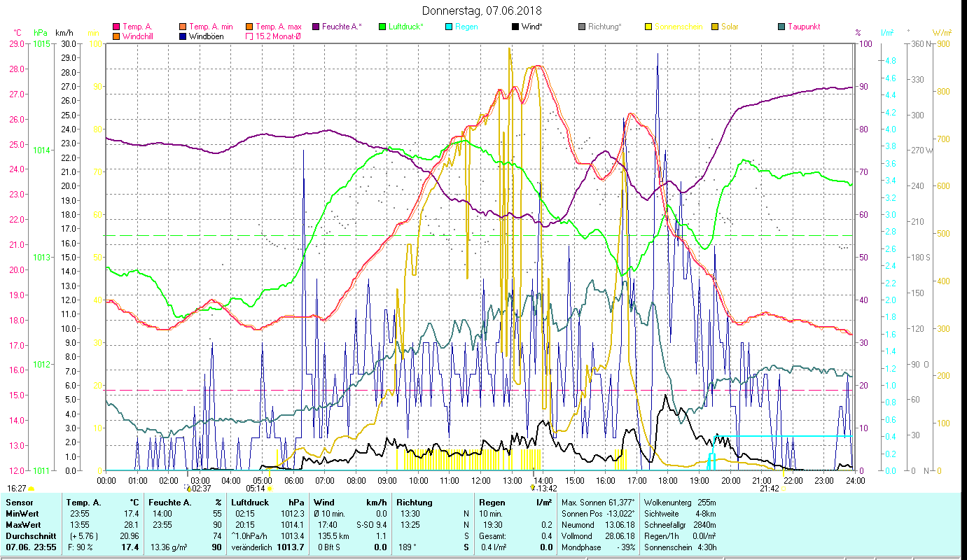Click the 'Sensor' table header
The image size is (967, 560).
(x=18, y=503)
